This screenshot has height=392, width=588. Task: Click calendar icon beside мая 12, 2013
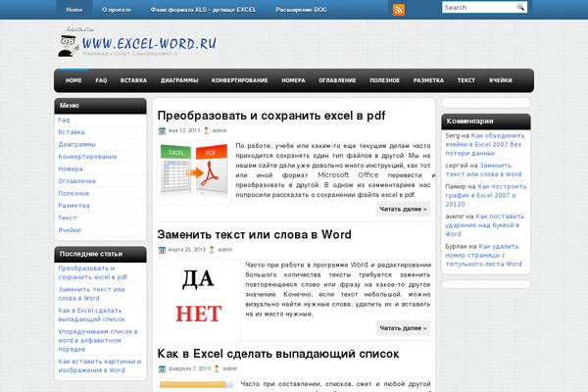click(162, 131)
